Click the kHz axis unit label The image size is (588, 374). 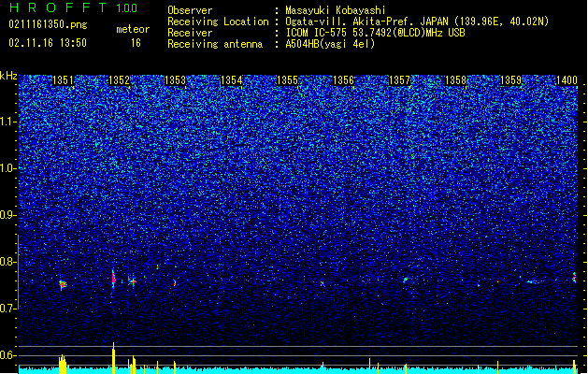[x=8, y=76]
